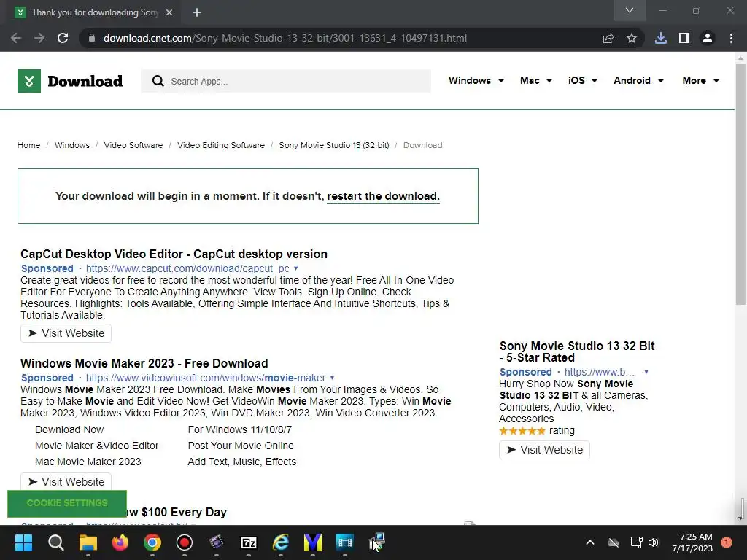
Task: Open Chrome three-dot menu
Action: (731, 38)
